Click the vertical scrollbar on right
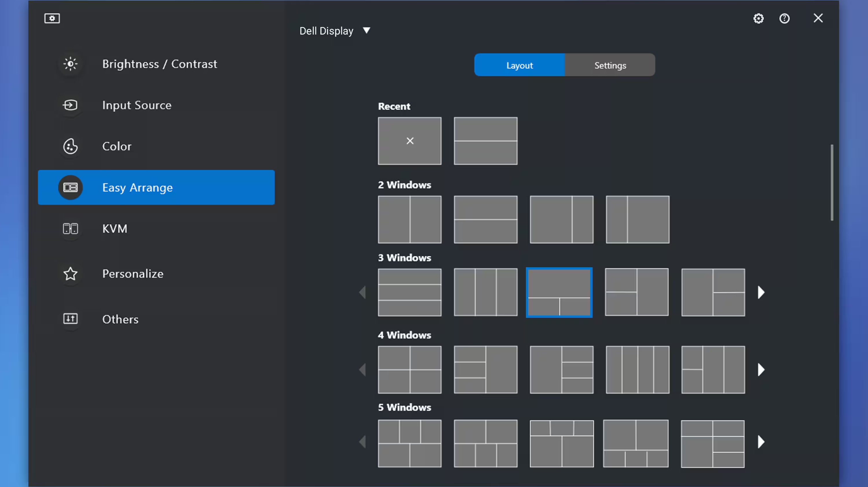The width and height of the screenshot is (868, 487). (x=832, y=183)
